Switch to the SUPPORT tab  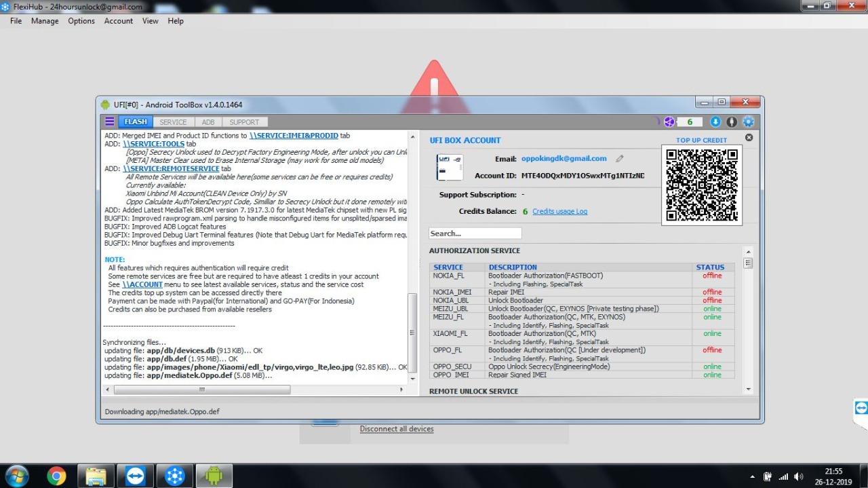coord(244,122)
